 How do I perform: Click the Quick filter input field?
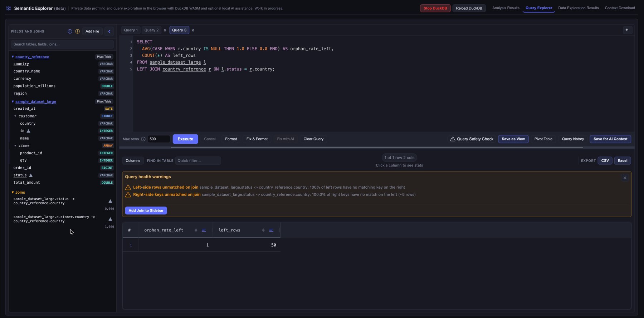tap(198, 161)
